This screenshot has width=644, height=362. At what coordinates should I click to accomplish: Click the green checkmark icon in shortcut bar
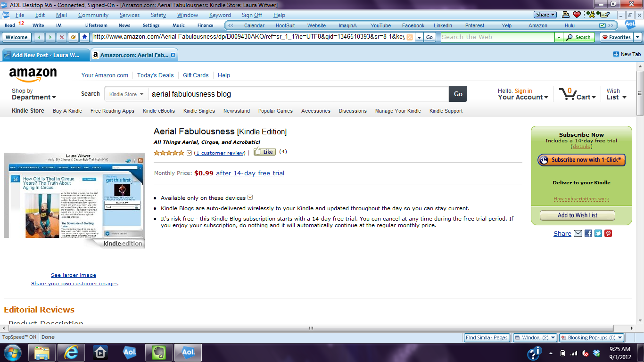click(x=602, y=25)
